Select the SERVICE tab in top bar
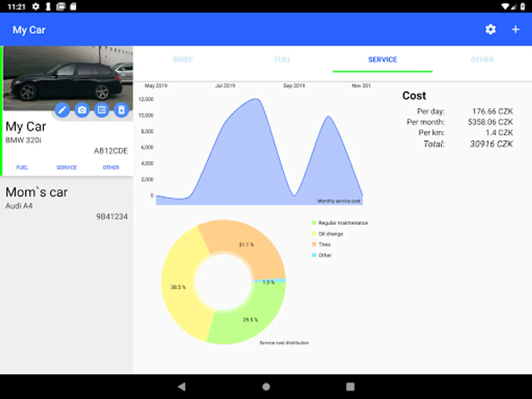 [383, 59]
